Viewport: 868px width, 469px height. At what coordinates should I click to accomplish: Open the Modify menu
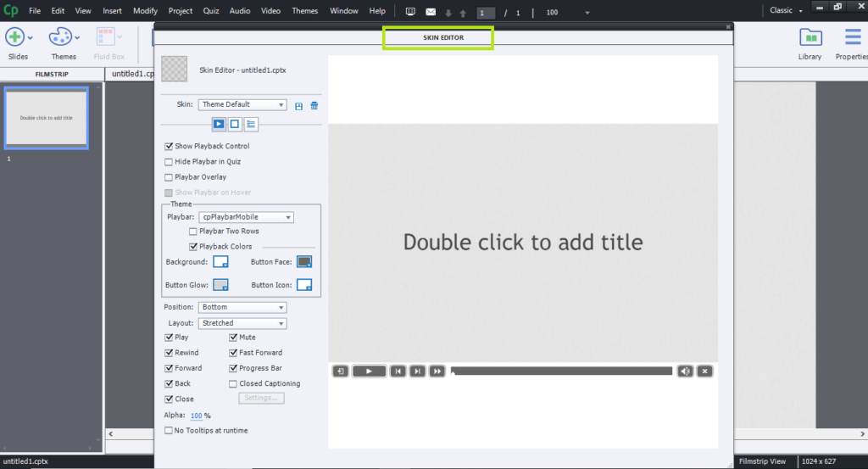tap(145, 10)
